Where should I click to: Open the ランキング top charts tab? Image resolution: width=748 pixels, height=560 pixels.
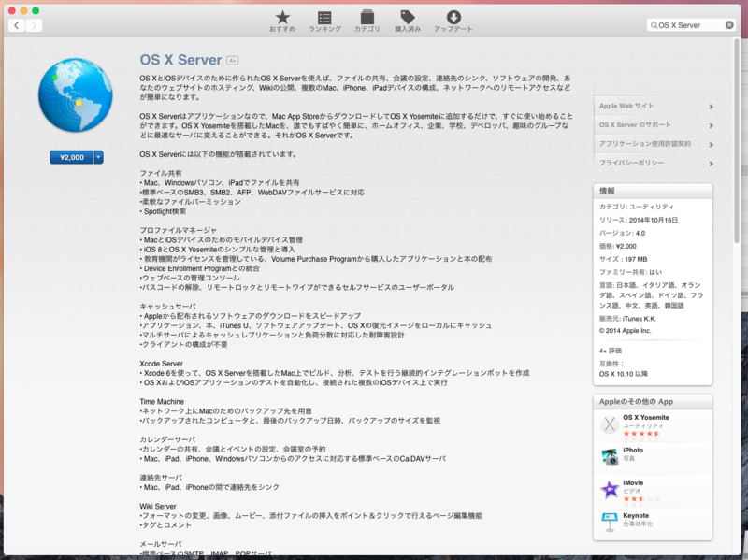click(324, 22)
